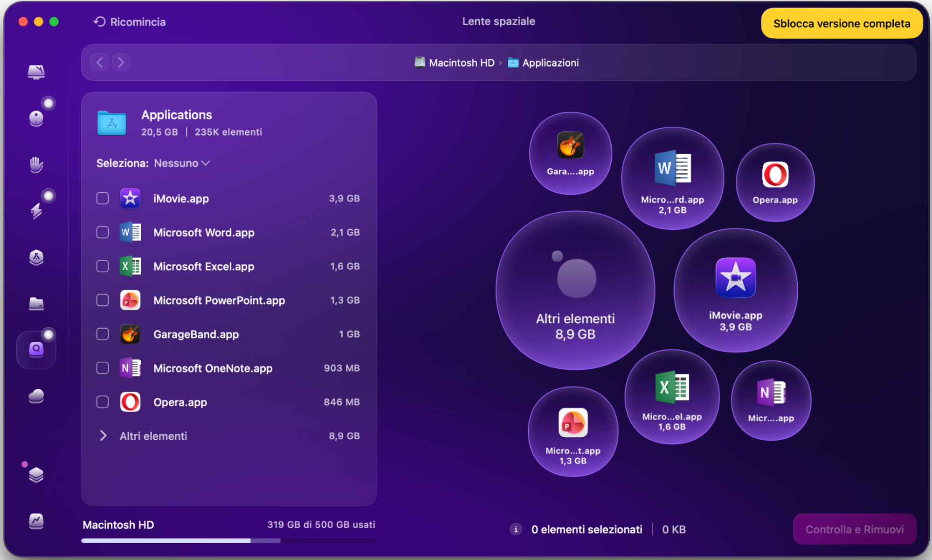Viewport: 932px width, 560px height.
Task: Click the 0 elementi selezionati status text
Action: click(x=587, y=529)
